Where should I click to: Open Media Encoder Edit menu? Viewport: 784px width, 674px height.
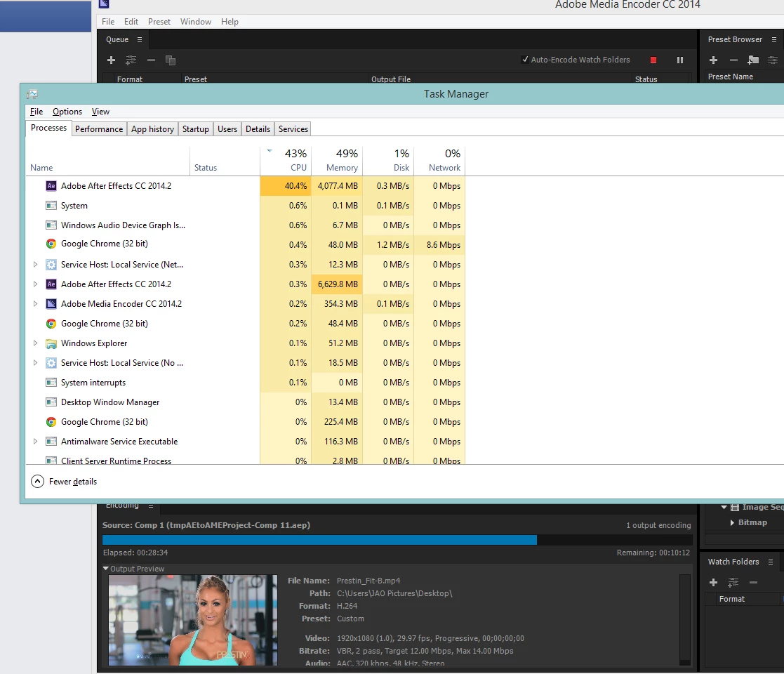pos(131,22)
